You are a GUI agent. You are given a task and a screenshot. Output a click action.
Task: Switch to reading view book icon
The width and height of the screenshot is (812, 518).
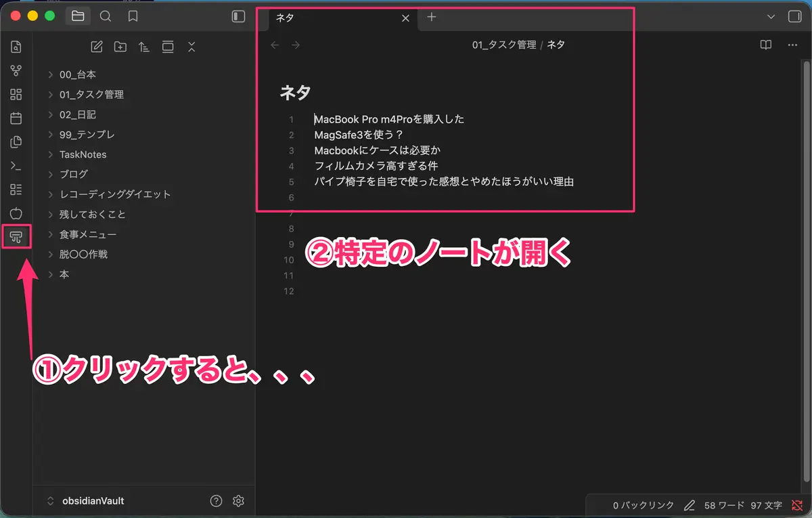(x=766, y=45)
